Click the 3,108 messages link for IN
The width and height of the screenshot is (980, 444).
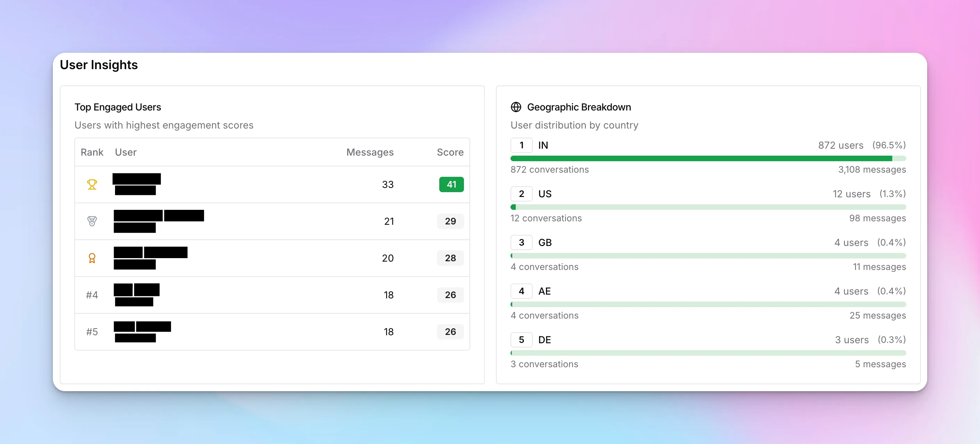[x=872, y=170]
